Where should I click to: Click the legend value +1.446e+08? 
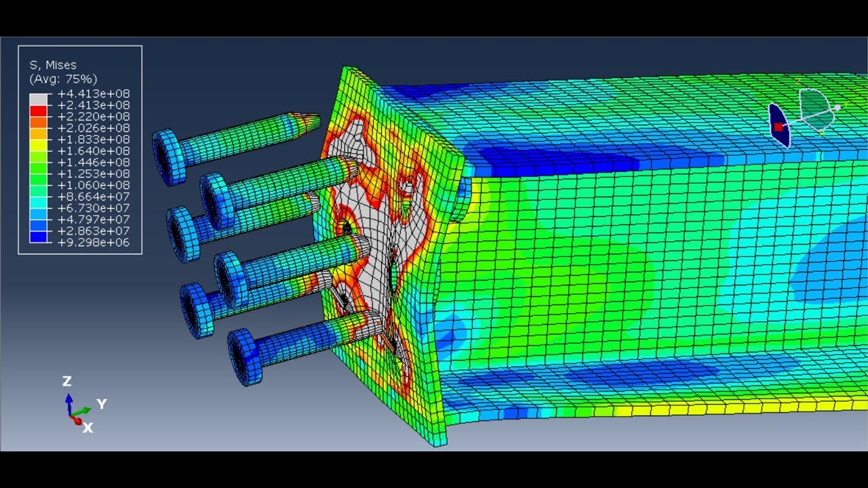[94, 163]
